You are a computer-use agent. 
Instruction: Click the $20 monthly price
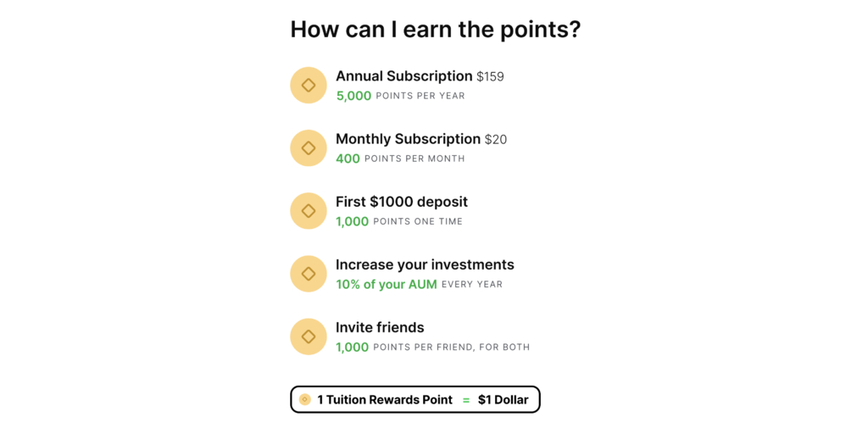pos(496,139)
